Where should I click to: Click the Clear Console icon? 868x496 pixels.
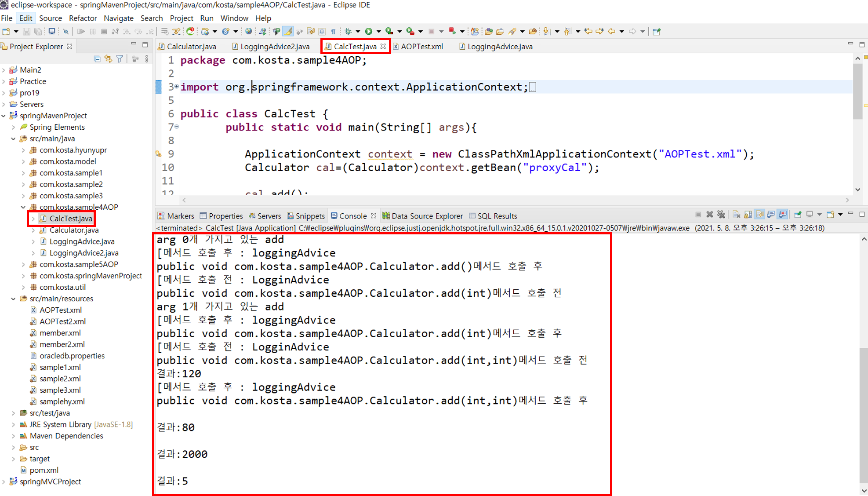pyautogui.click(x=737, y=215)
